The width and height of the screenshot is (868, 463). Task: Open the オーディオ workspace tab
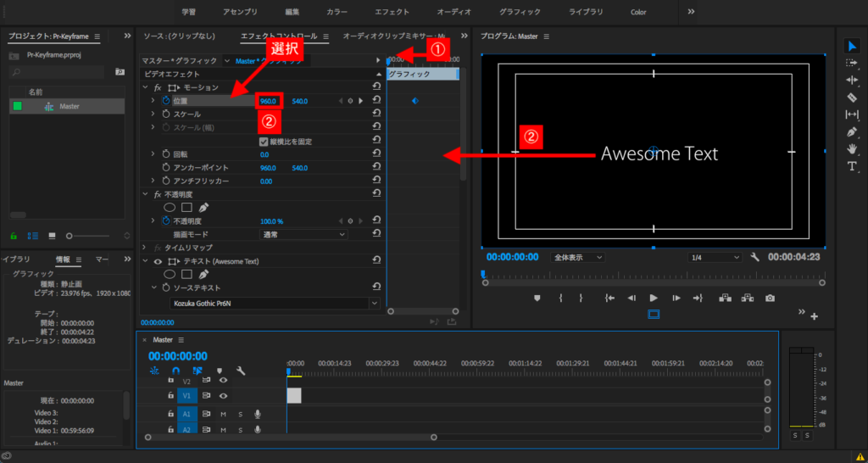click(x=454, y=12)
